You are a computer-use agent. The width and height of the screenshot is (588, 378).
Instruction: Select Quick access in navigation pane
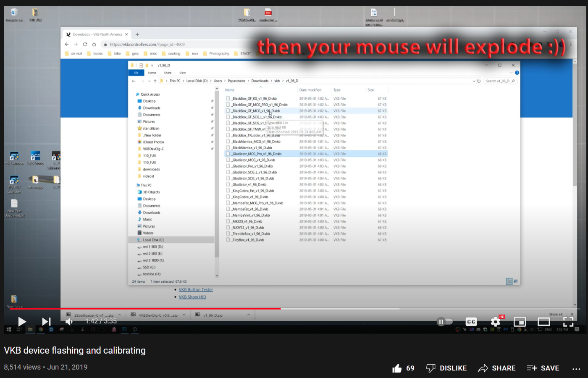pos(150,94)
